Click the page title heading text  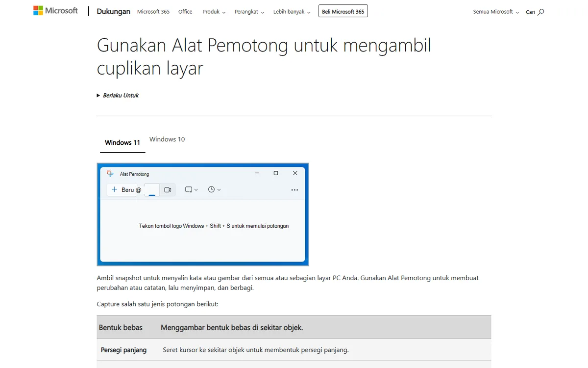pos(264,56)
